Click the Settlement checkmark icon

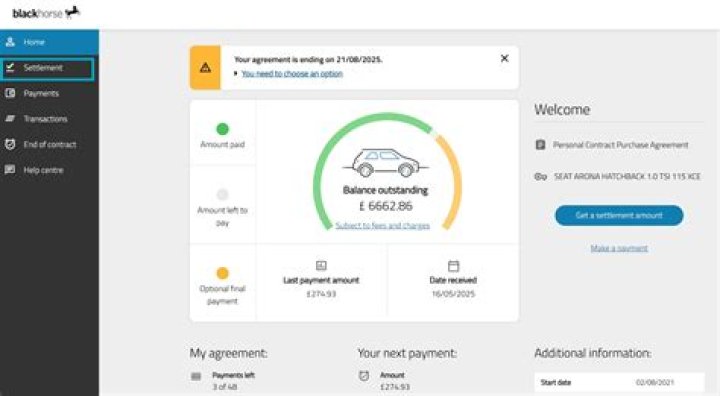coord(10,68)
